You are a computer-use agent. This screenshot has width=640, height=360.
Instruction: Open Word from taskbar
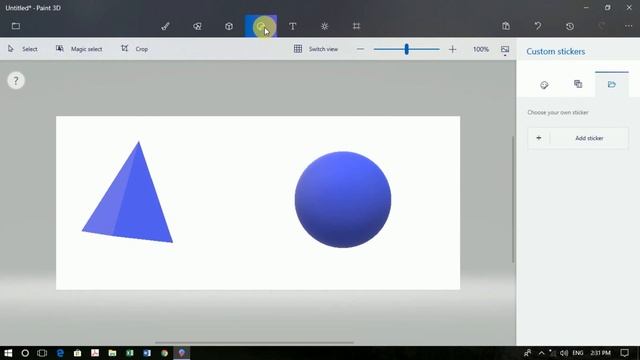[x=147, y=353]
